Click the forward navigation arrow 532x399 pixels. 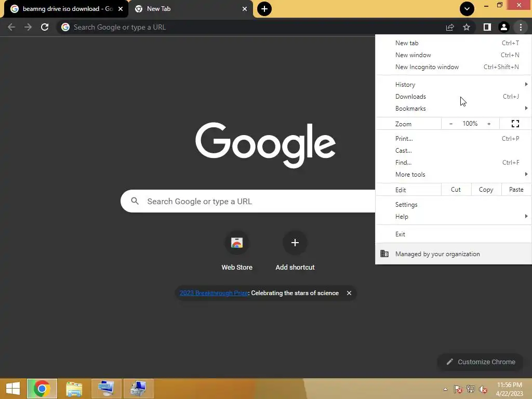click(x=28, y=27)
